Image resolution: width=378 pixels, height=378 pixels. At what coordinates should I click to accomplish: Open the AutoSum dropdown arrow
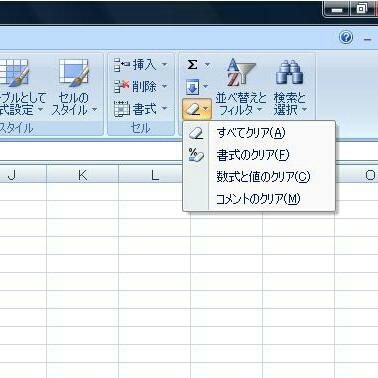[x=207, y=65]
